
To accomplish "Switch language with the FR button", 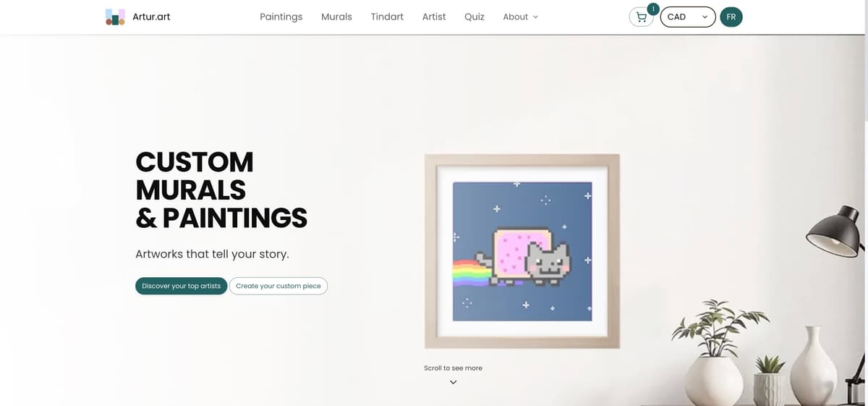I will [x=731, y=17].
